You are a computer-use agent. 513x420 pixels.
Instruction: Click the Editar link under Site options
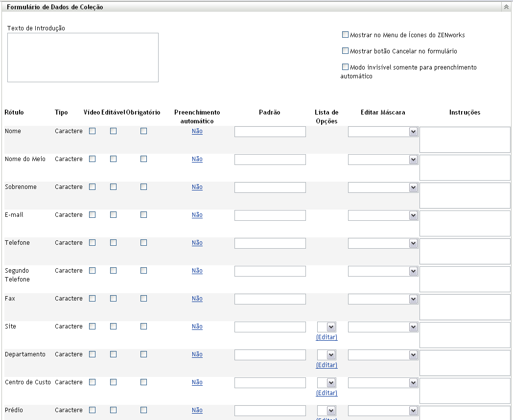(326, 337)
